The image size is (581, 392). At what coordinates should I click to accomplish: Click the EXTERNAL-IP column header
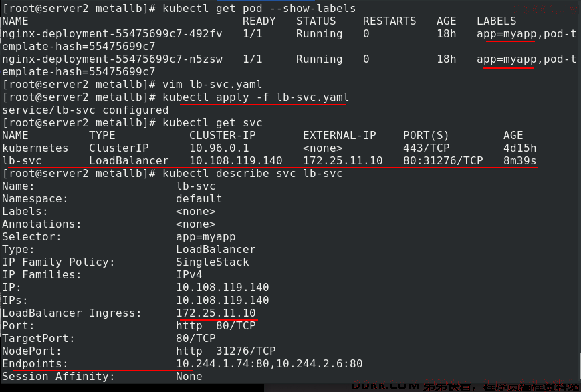340,136
